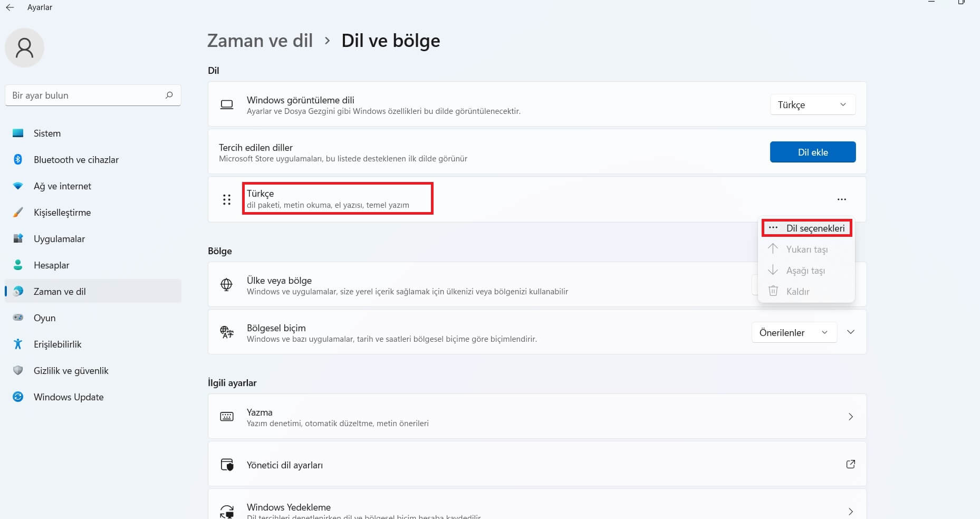Expand the Bölgesel biçim section chevron

click(851, 332)
